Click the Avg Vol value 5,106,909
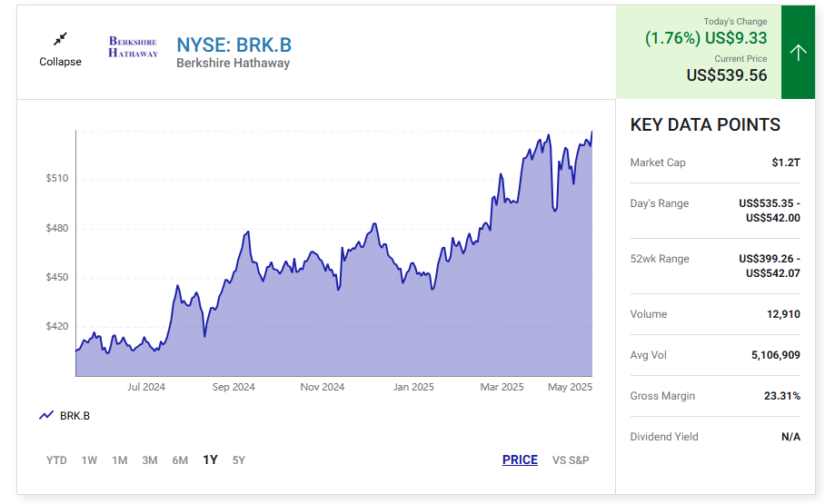 [x=776, y=355]
